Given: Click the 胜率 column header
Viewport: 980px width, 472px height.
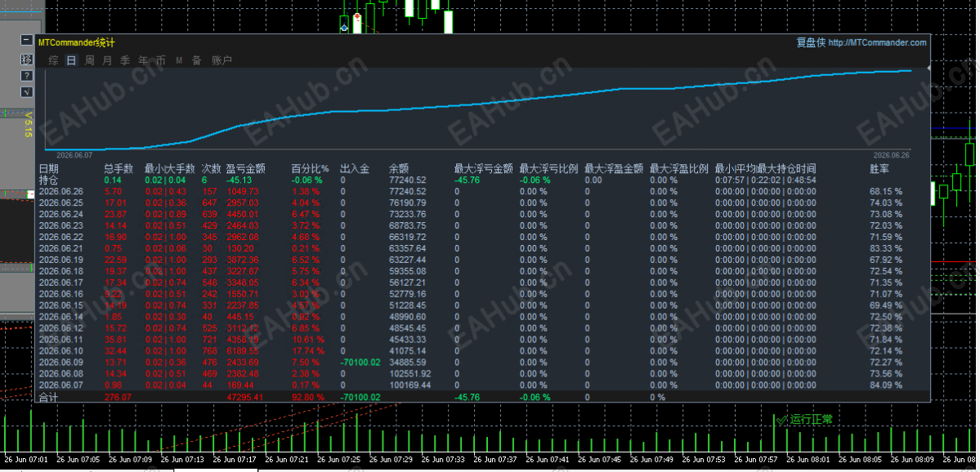Looking at the screenshot, I should tap(880, 168).
